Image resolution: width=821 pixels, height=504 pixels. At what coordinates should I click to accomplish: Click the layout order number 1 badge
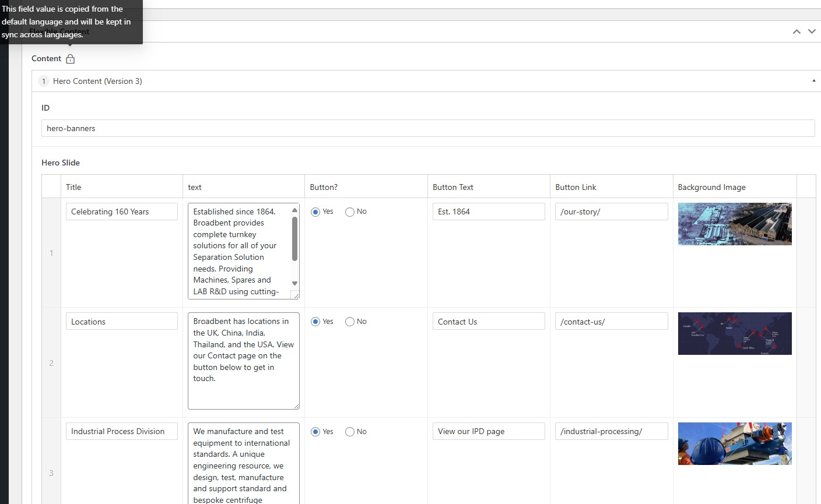(43, 81)
